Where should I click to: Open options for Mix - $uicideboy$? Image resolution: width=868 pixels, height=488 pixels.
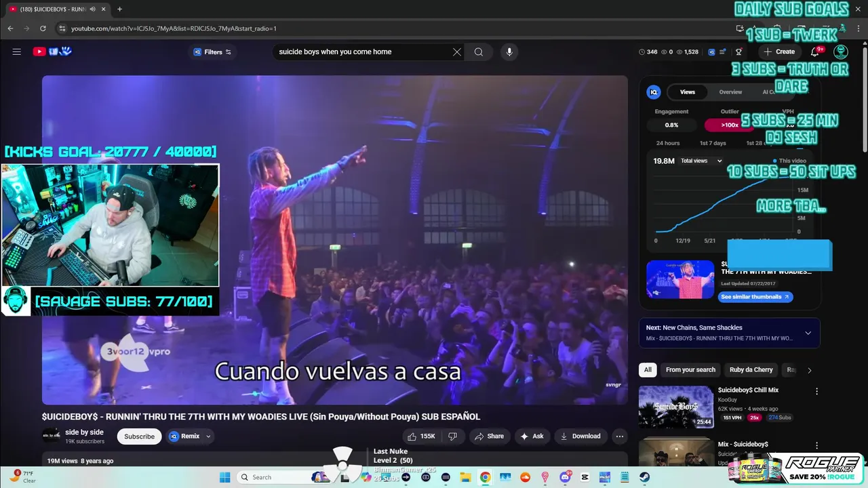coord(816,445)
